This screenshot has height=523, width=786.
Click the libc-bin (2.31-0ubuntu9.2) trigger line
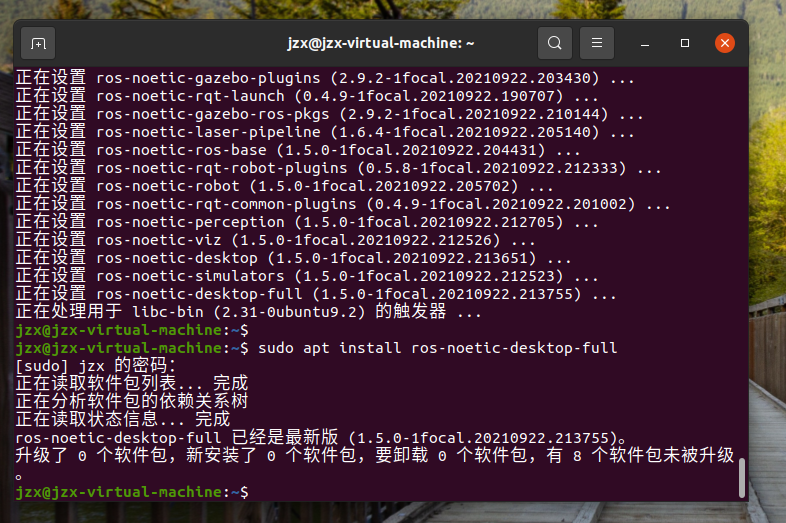248,312
